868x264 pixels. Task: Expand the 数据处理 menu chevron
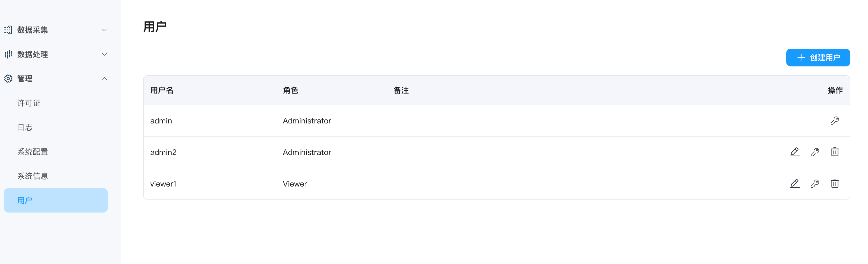click(104, 54)
